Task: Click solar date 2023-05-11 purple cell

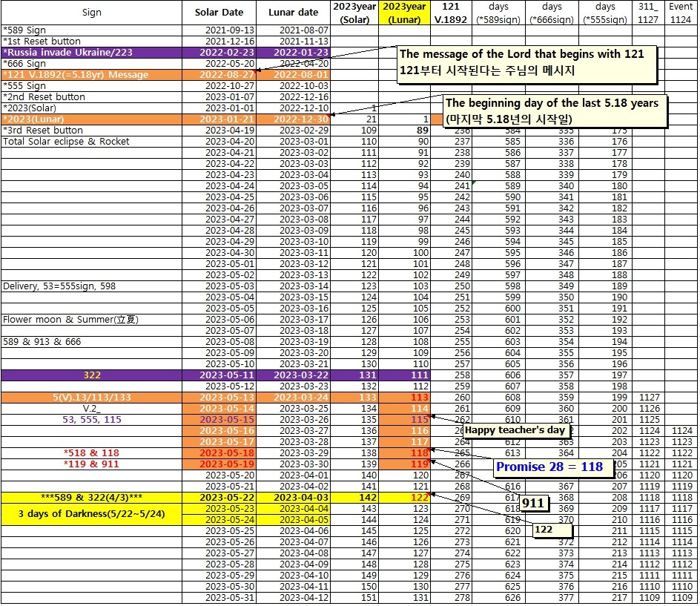Action: tap(219, 375)
